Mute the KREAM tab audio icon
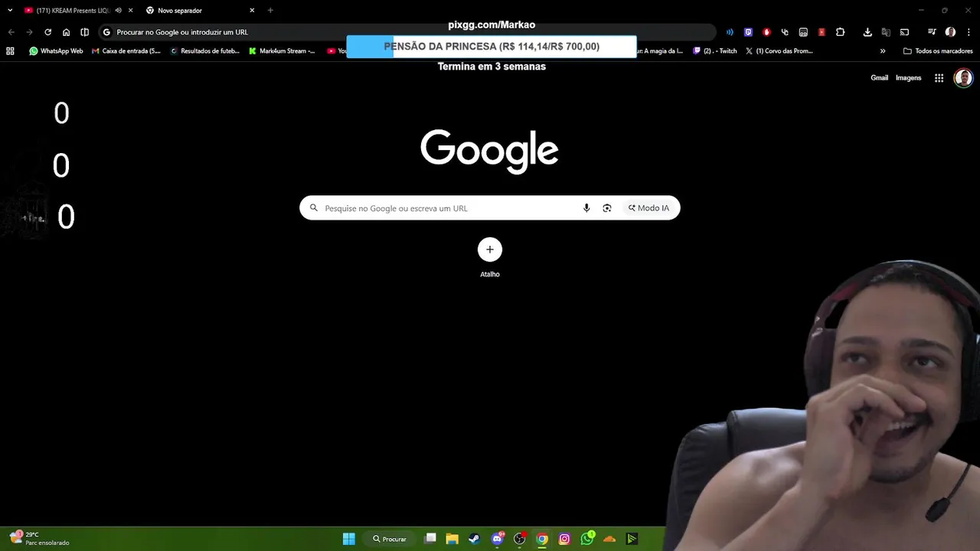This screenshot has height=551, width=980. 118,11
